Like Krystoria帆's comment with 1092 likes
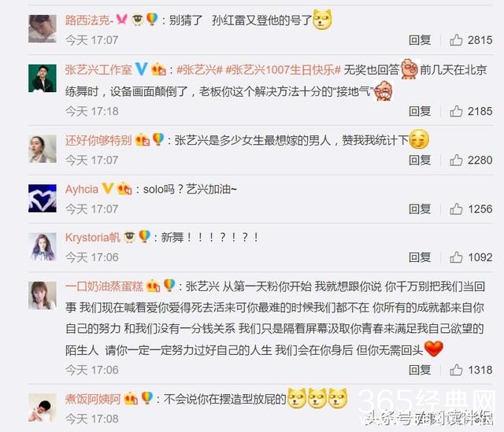This screenshot has width=504, height=432. 456,257
